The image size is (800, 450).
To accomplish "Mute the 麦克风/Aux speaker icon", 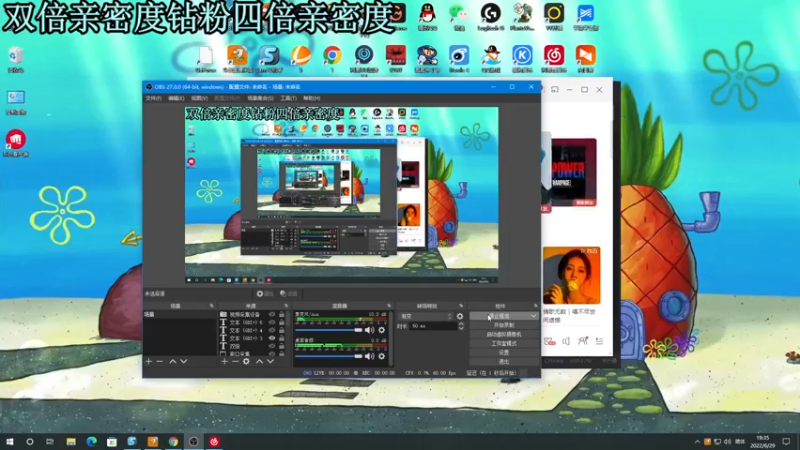I will (x=369, y=330).
